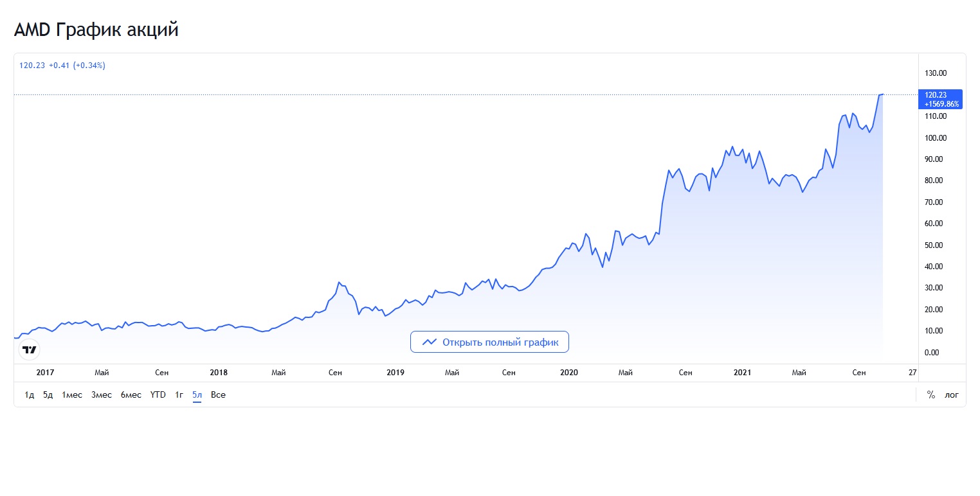This screenshot has height=496, width=980.
Task: Choose the YTD range
Action: 158,394
